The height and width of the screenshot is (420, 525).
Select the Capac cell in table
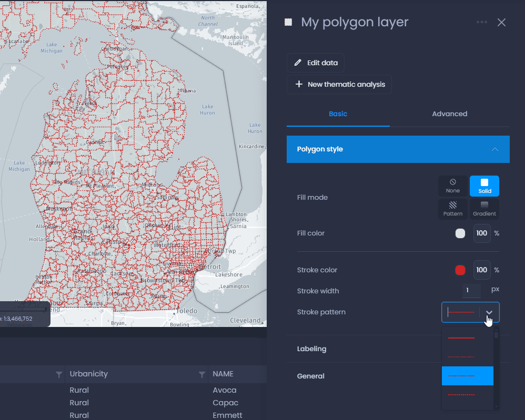(225, 403)
